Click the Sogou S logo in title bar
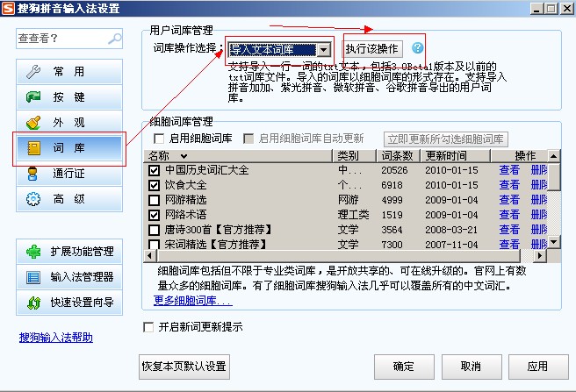The width and height of the screenshot is (576, 392). [8, 8]
